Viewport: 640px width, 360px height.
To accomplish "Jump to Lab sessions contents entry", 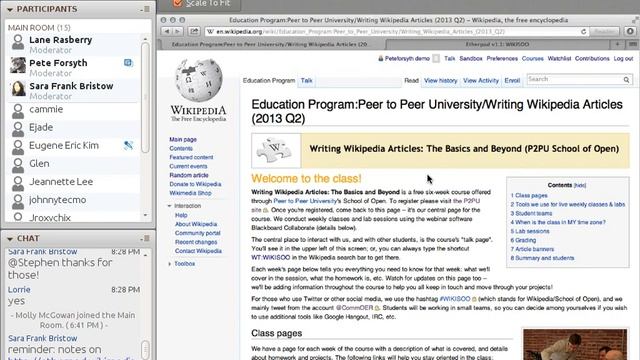I will tap(530, 231).
